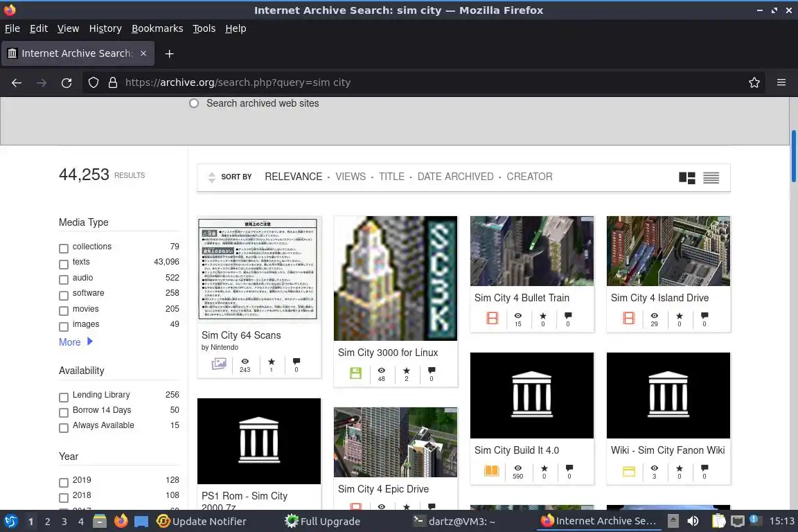
Task: Launch the file manager from taskbar
Action: point(100,521)
